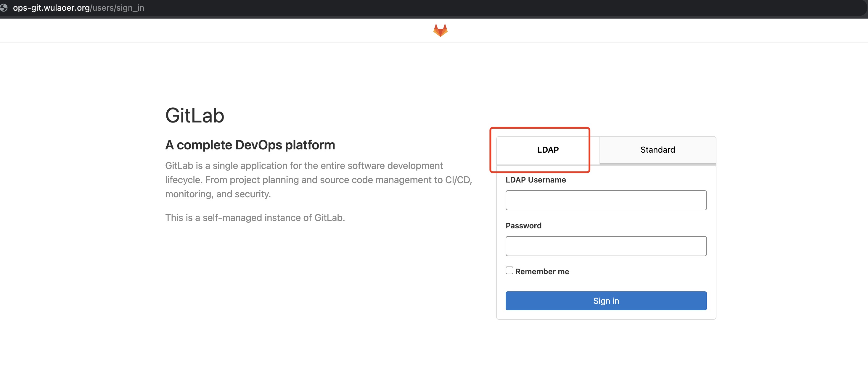Screen dimensions: 868x368
Task: Switch to the Standard sign-in tab
Action: click(658, 150)
